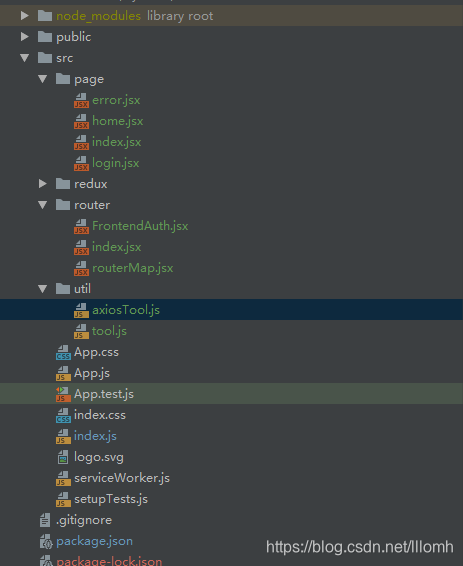
Task: Click the JS icon of axiosTool.js
Action: 81,310
